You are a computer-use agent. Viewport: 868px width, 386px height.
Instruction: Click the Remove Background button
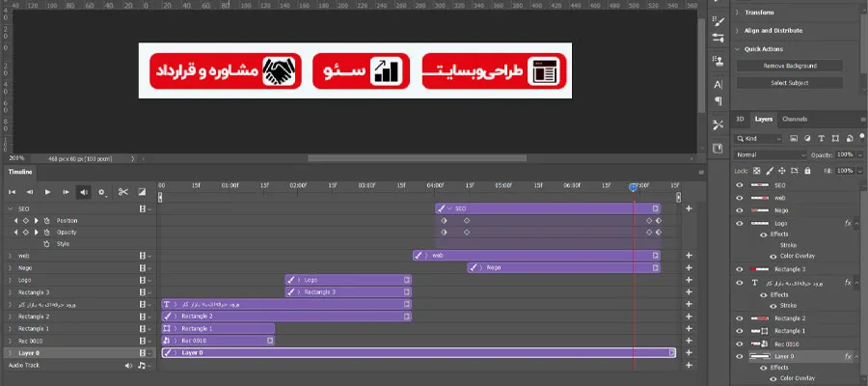coord(789,66)
